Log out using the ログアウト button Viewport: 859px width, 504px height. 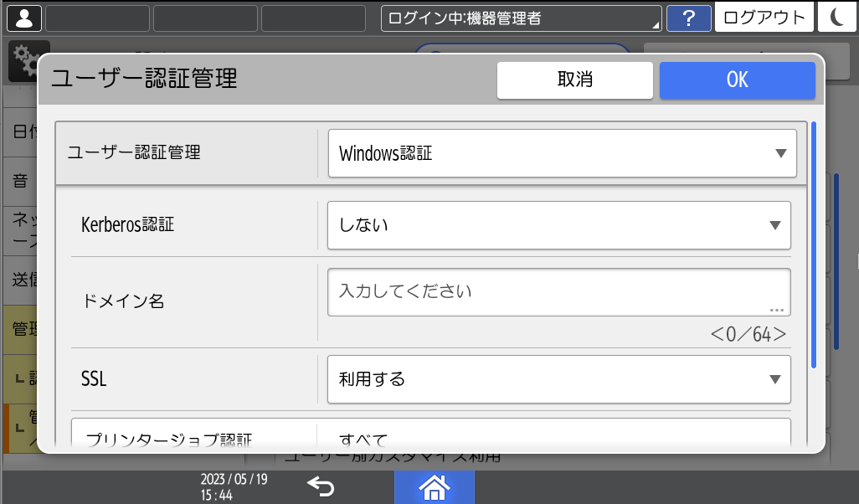(764, 17)
